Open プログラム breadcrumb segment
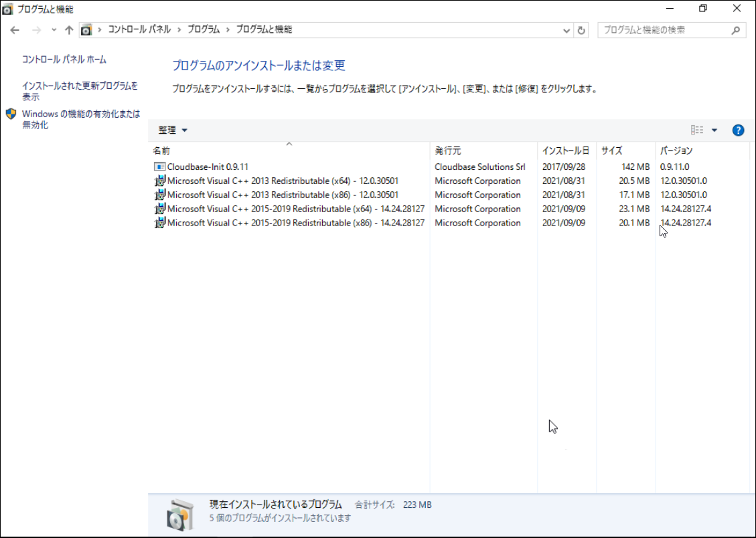This screenshot has height=538, width=756. point(204,30)
